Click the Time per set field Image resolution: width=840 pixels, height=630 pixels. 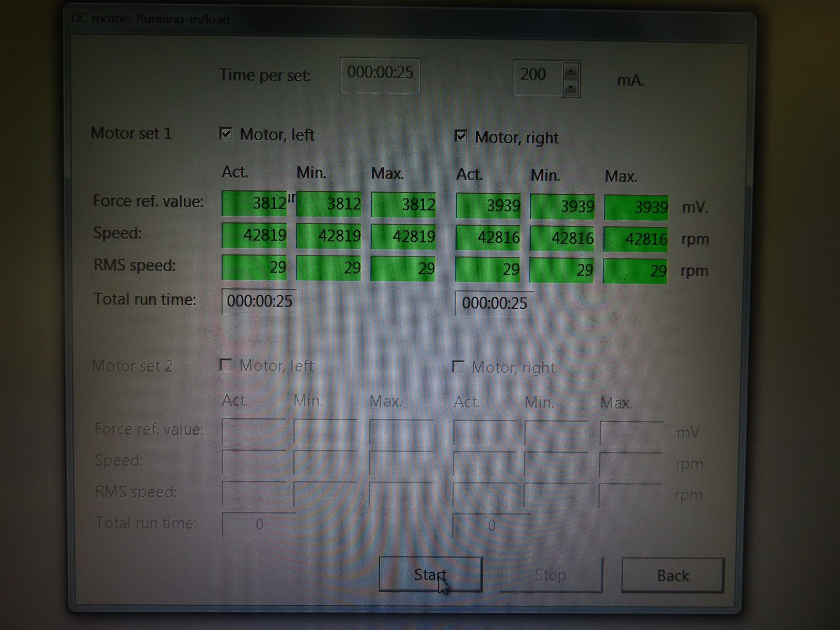click(380, 75)
